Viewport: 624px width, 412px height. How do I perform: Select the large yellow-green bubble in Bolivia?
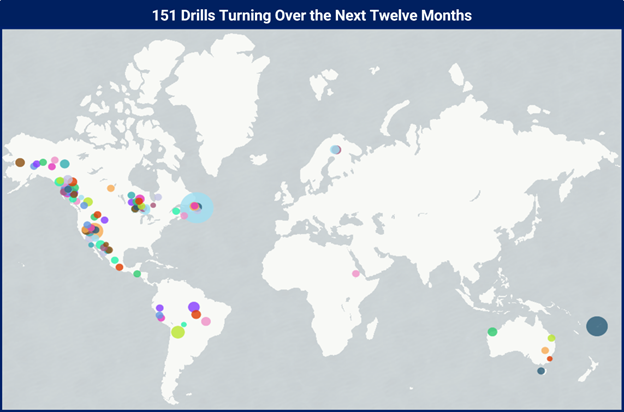(178, 332)
